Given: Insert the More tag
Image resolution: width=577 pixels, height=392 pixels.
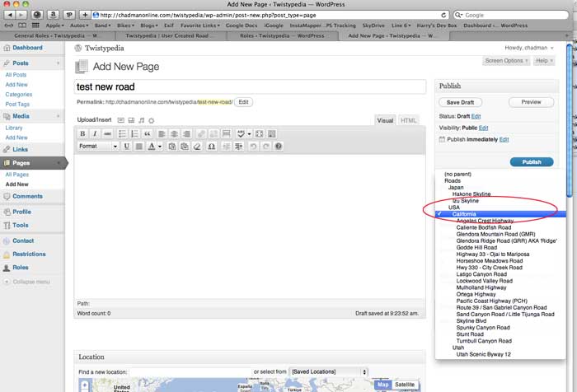Looking at the screenshot, I should pos(227,134).
